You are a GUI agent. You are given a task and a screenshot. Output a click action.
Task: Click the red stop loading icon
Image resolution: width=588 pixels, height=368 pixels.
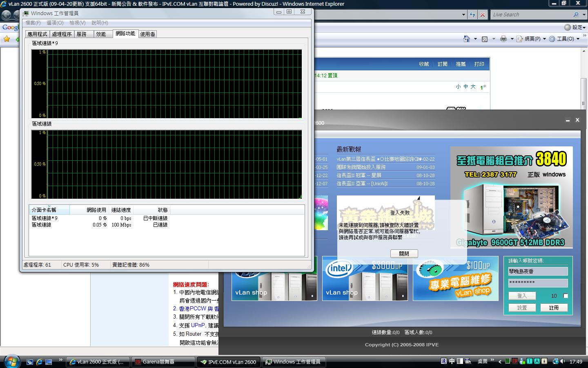click(483, 15)
